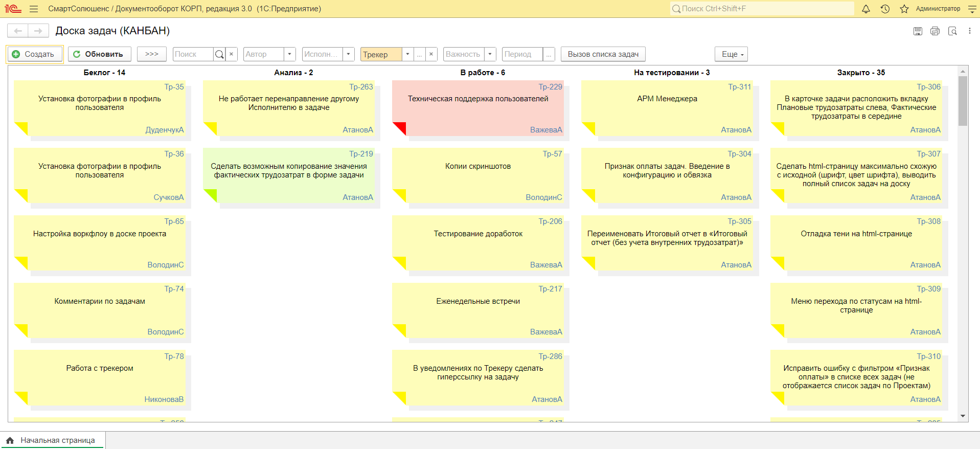The image size is (980, 449).
Task: Open vertical dots more menu
Action: 969,31
